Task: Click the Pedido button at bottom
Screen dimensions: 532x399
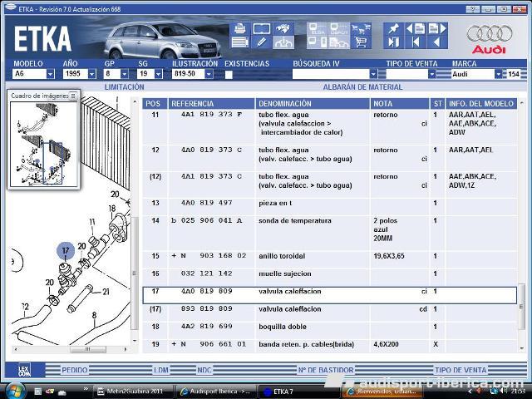Action: 75,370
